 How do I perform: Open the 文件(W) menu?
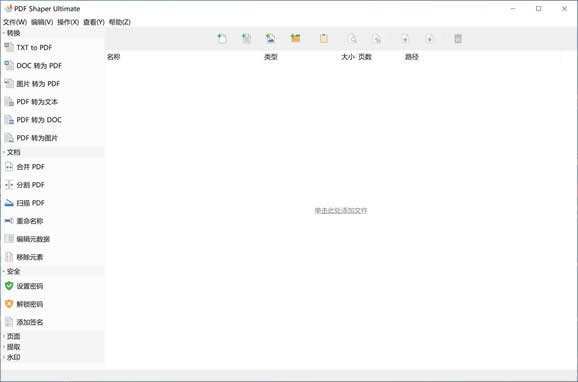click(15, 22)
